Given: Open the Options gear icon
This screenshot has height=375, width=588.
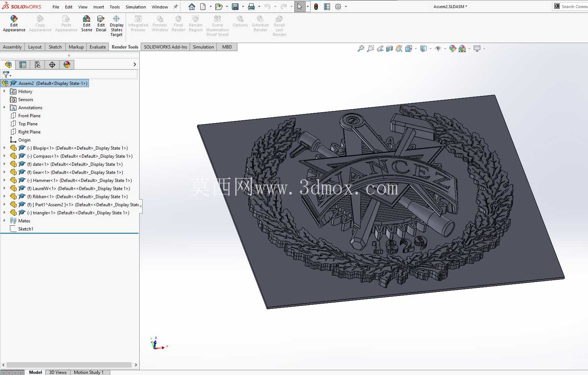Looking at the screenshot, I should point(338,7).
